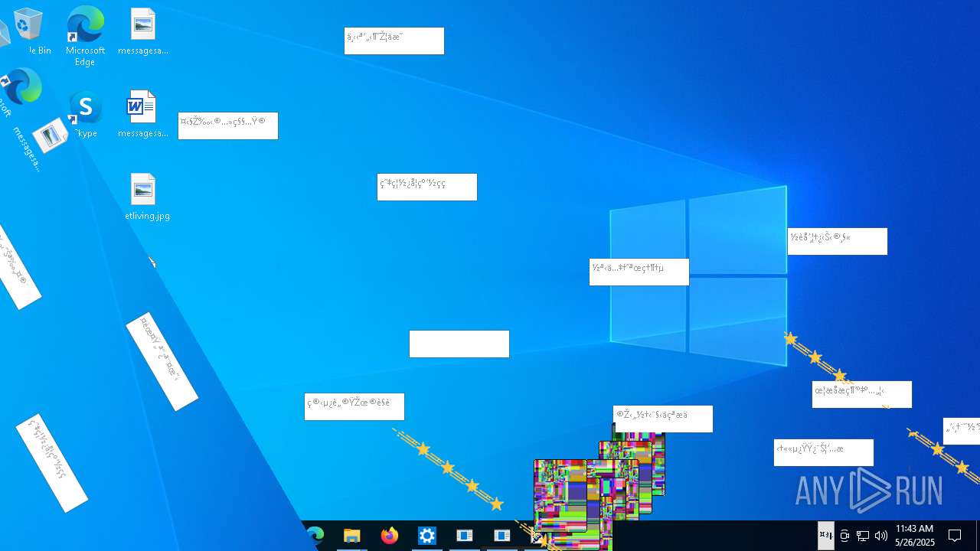Open File Explorer from the taskbar

[351, 536]
